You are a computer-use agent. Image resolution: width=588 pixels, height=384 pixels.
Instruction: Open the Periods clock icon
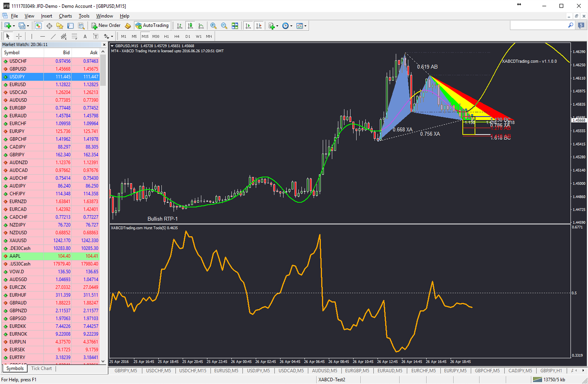coord(286,26)
